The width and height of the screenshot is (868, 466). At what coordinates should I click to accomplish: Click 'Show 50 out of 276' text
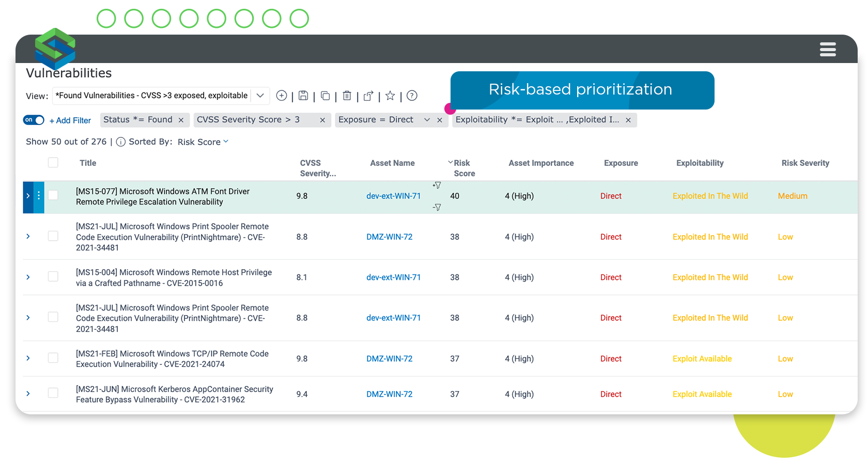(66, 142)
